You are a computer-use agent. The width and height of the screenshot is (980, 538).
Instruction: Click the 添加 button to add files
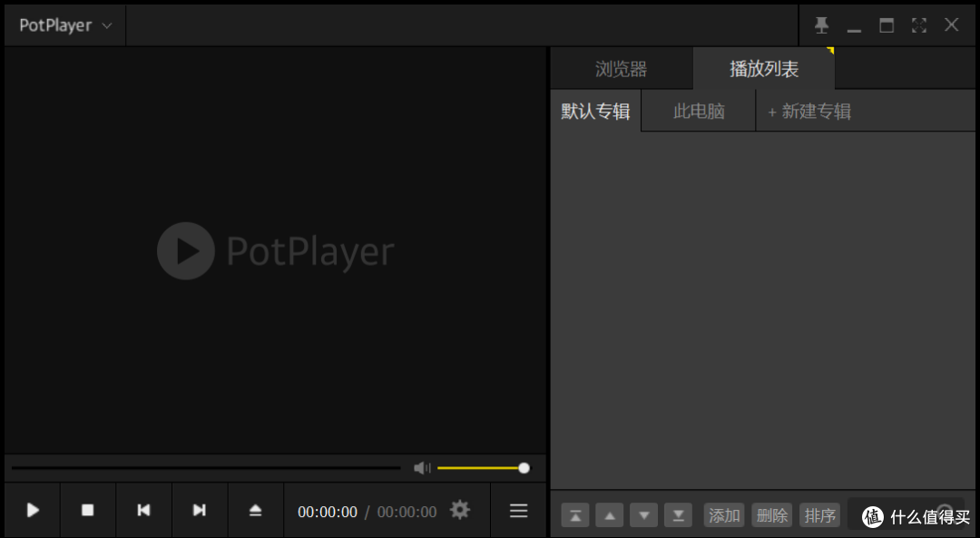(724, 515)
